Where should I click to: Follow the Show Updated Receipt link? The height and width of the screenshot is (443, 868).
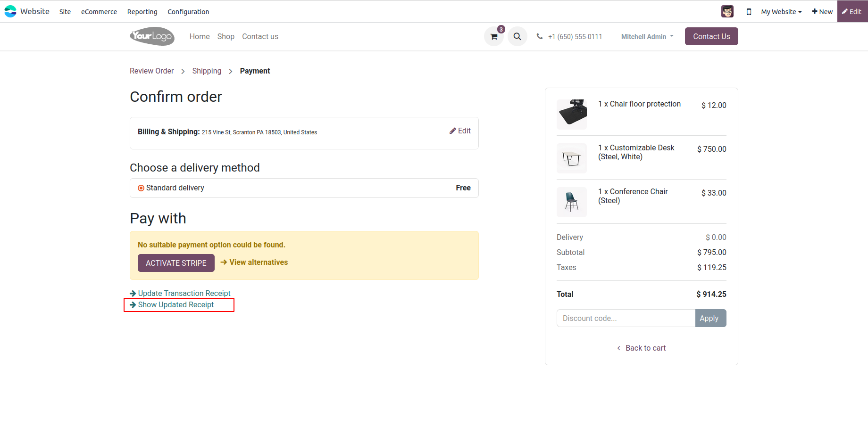175,305
